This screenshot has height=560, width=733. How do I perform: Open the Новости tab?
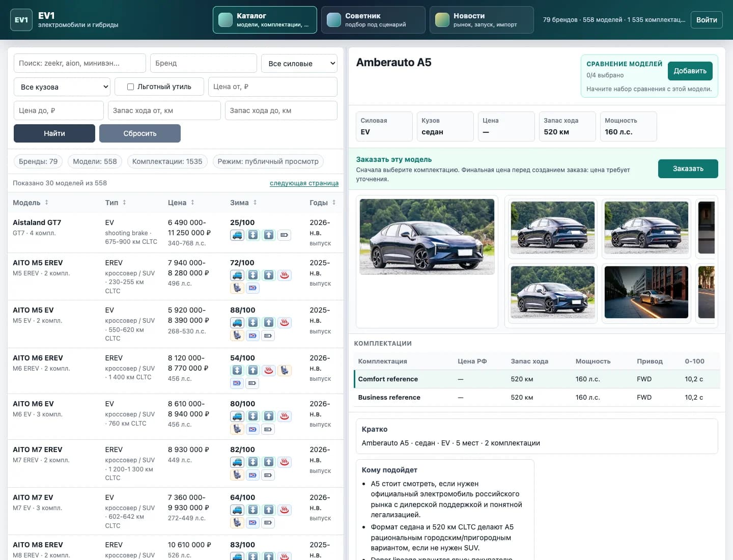coord(482,20)
